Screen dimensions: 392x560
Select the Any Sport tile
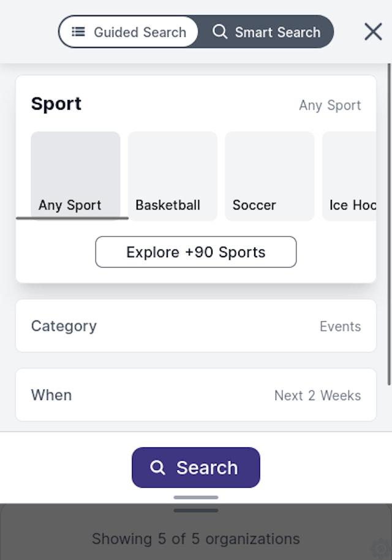click(75, 176)
